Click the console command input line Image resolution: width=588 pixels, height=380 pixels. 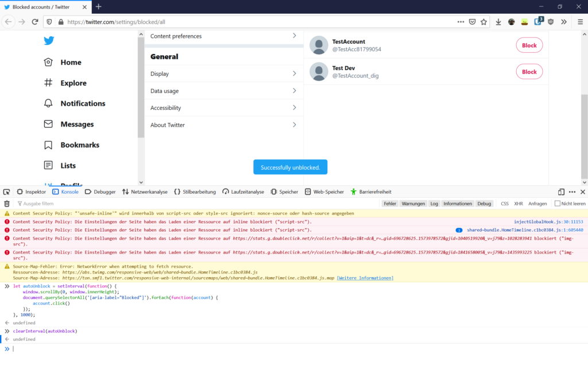coord(298,349)
